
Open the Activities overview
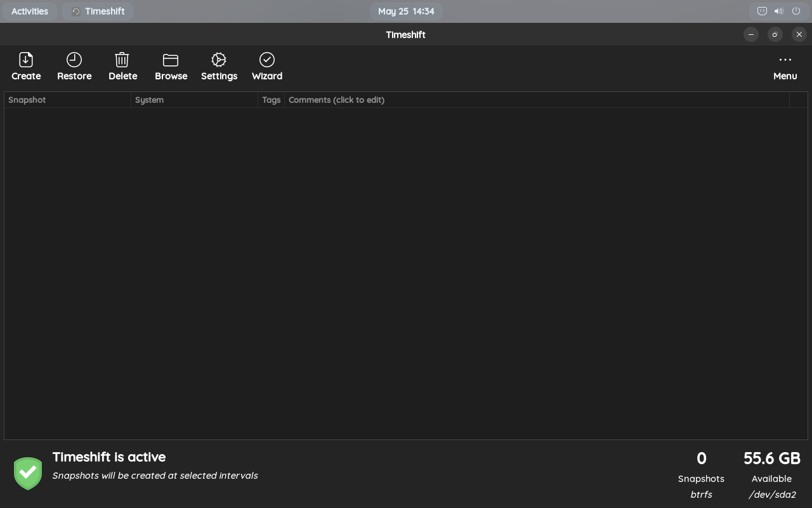click(x=30, y=11)
